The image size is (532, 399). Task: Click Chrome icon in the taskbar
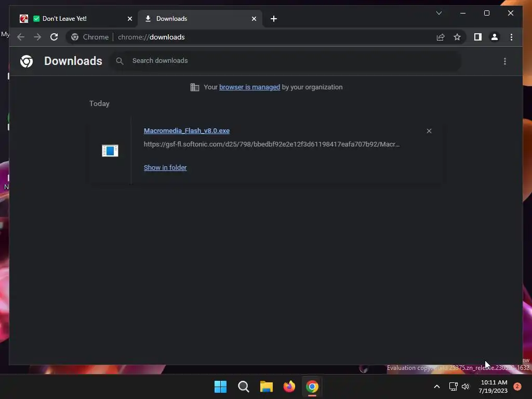coord(312,387)
